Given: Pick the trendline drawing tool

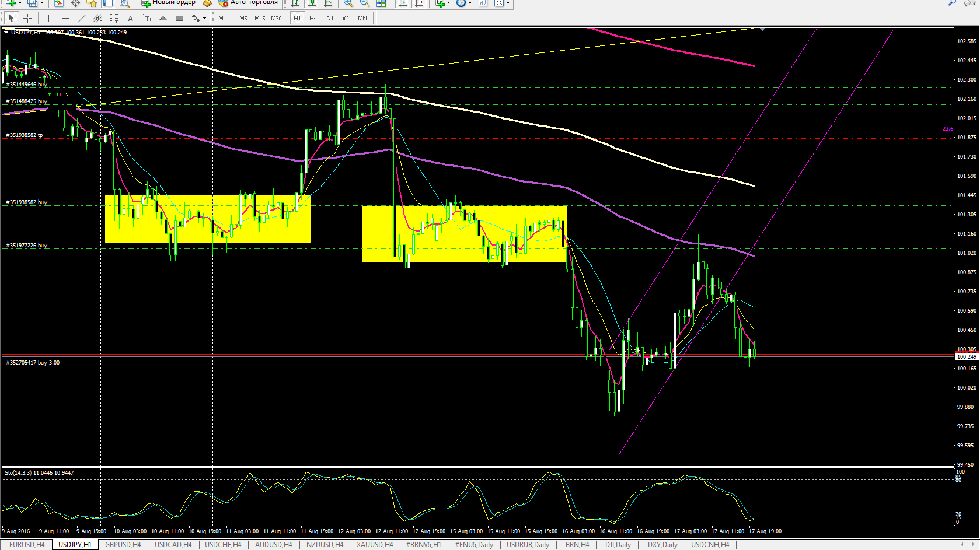Looking at the screenshot, I should [x=81, y=18].
